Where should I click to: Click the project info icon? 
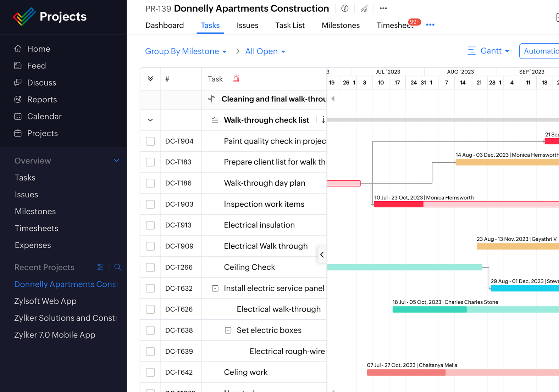tap(344, 9)
